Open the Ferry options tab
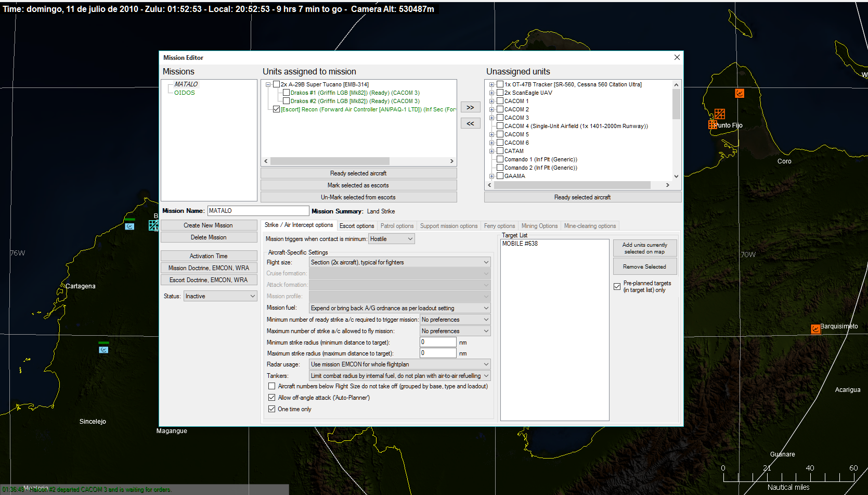 coord(499,226)
